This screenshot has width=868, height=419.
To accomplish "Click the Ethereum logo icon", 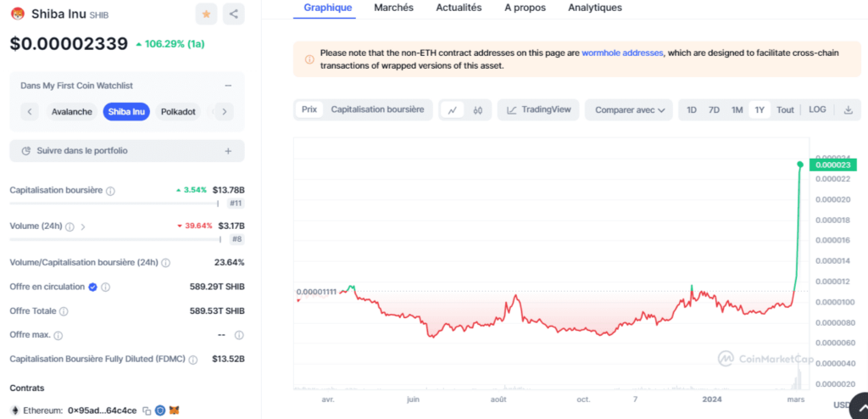I will click(15, 411).
